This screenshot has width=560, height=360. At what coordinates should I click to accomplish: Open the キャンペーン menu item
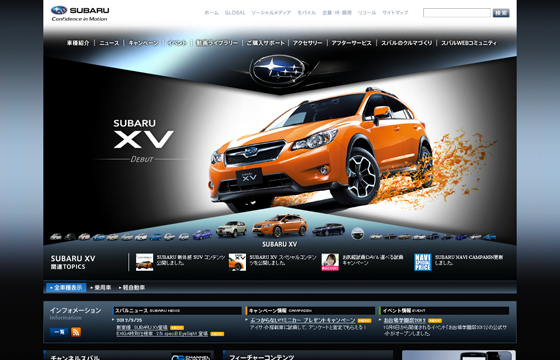pyautogui.click(x=143, y=43)
